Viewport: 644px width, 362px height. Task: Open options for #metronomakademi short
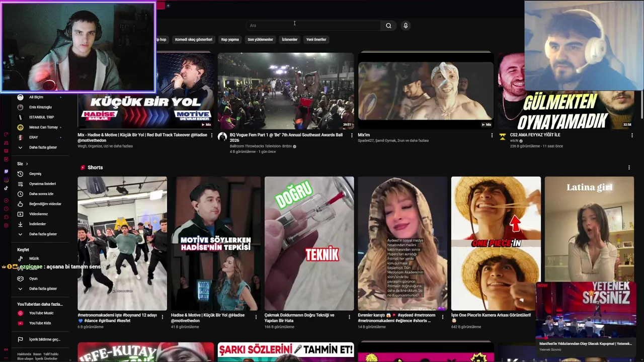tap(162, 317)
